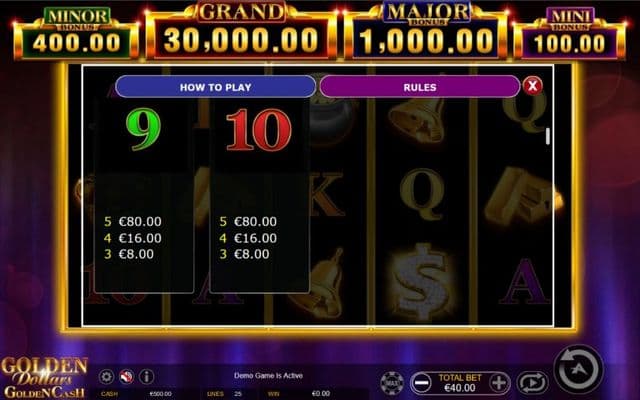This screenshot has width=640, height=400.
Task: Increase total bet with plus button
Action: 499,383
